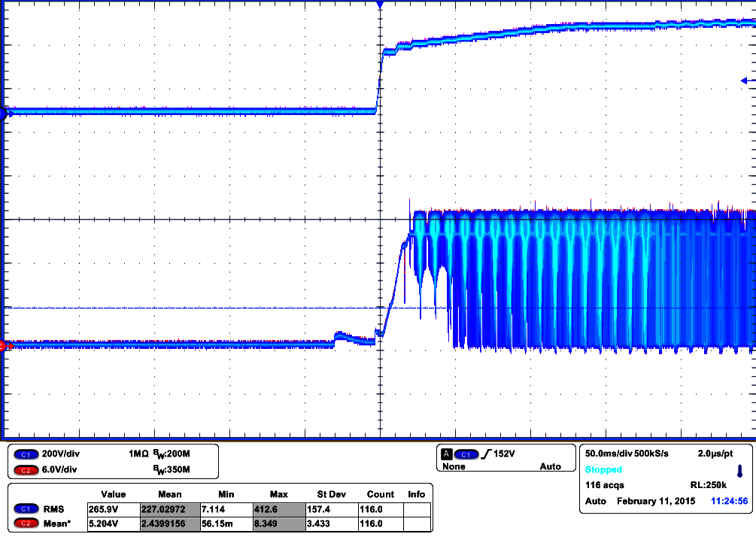Click the C1 trigger source badge
The image size is (756, 537).
tap(466, 454)
